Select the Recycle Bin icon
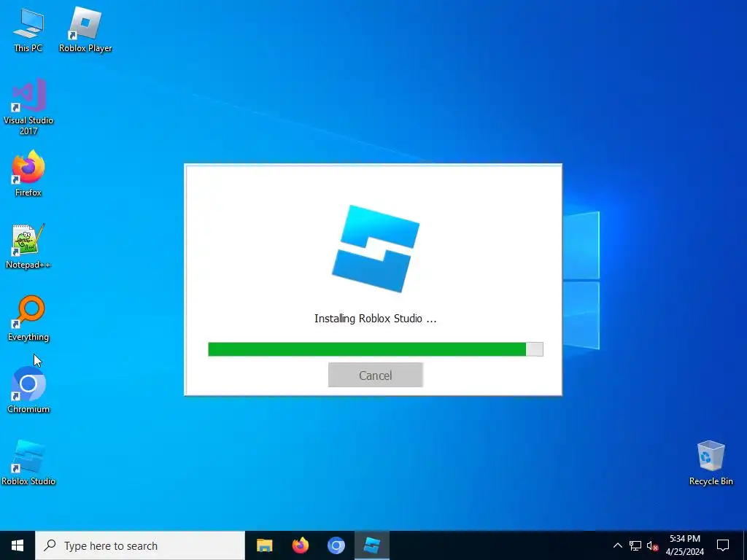 click(x=711, y=462)
